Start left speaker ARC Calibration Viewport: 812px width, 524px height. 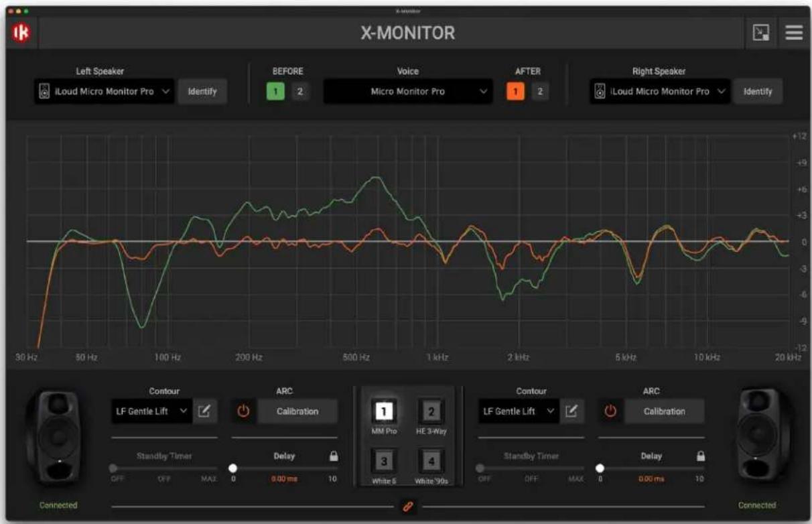pos(297,411)
